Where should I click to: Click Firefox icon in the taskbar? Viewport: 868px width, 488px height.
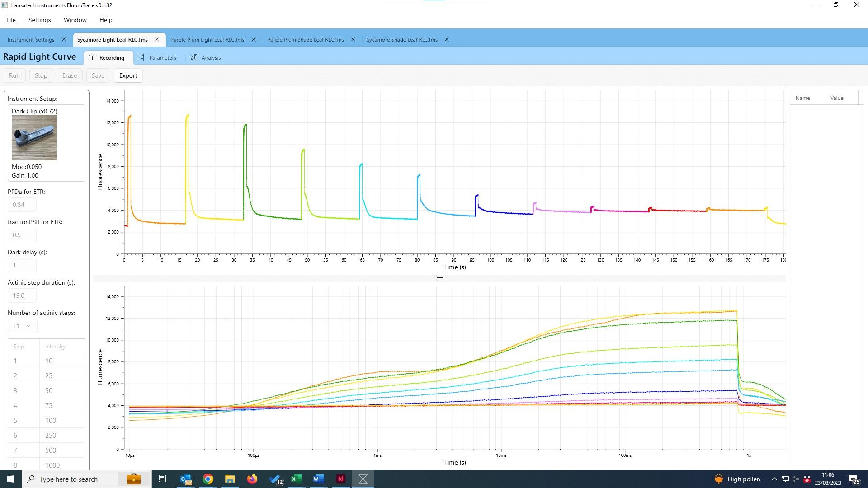(x=252, y=479)
